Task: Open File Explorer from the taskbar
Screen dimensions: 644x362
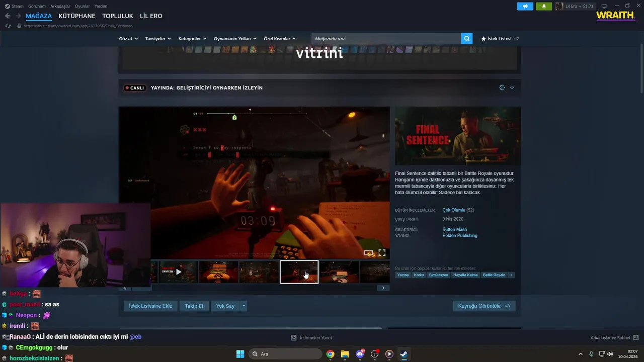Action: (345, 354)
